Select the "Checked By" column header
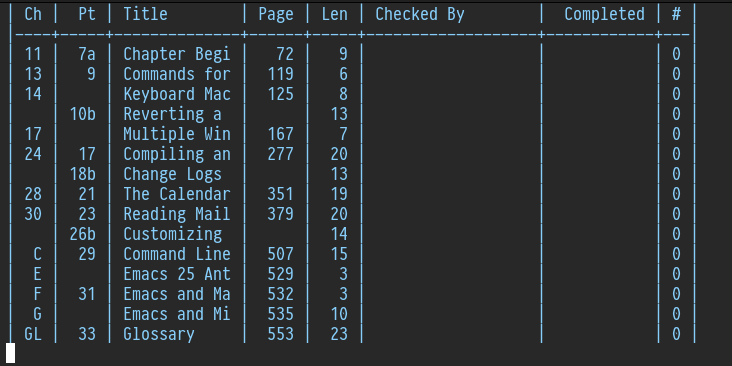 pos(420,14)
